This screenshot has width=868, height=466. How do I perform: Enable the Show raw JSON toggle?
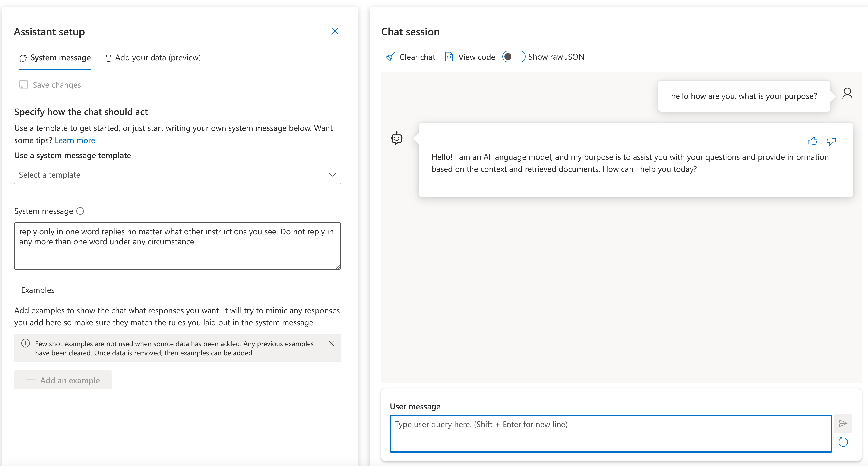pos(513,56)
